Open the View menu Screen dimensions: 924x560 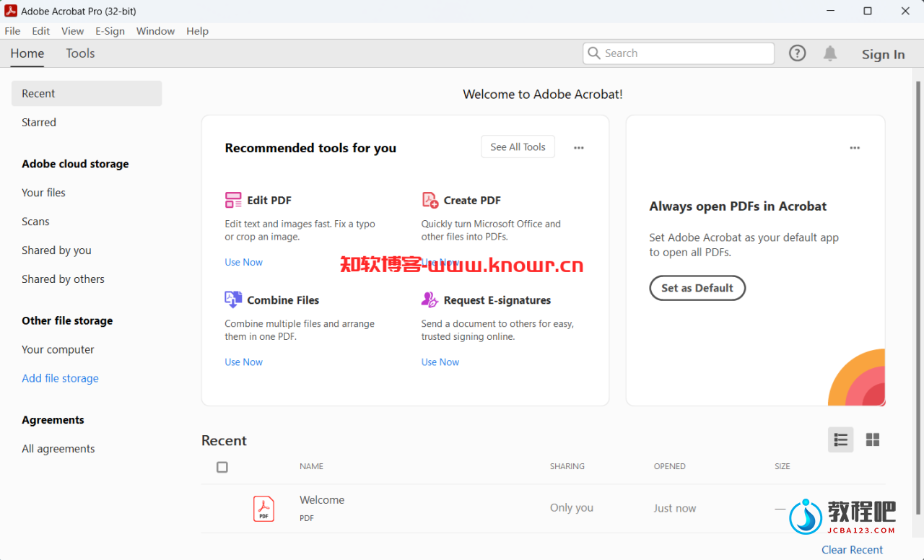pyautogui.click(x=73, y=31)
